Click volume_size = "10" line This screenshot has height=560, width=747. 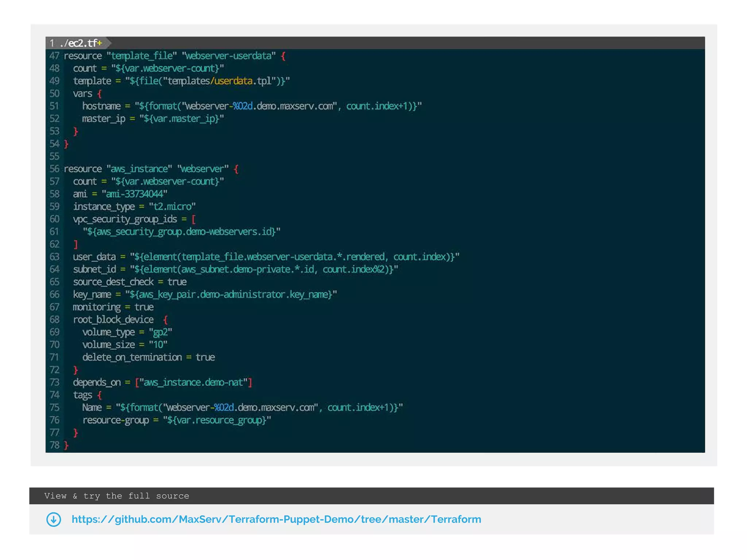pos(125,345)
